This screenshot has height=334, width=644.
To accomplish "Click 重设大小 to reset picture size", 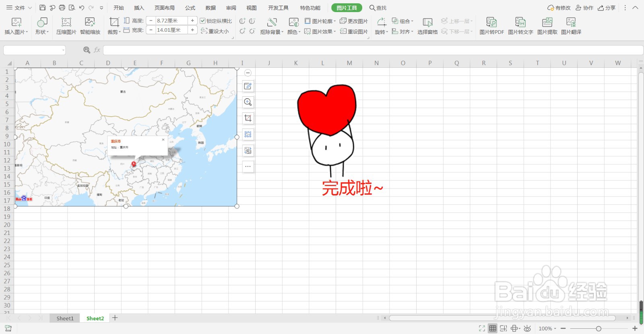I will (x=215, y=31).
